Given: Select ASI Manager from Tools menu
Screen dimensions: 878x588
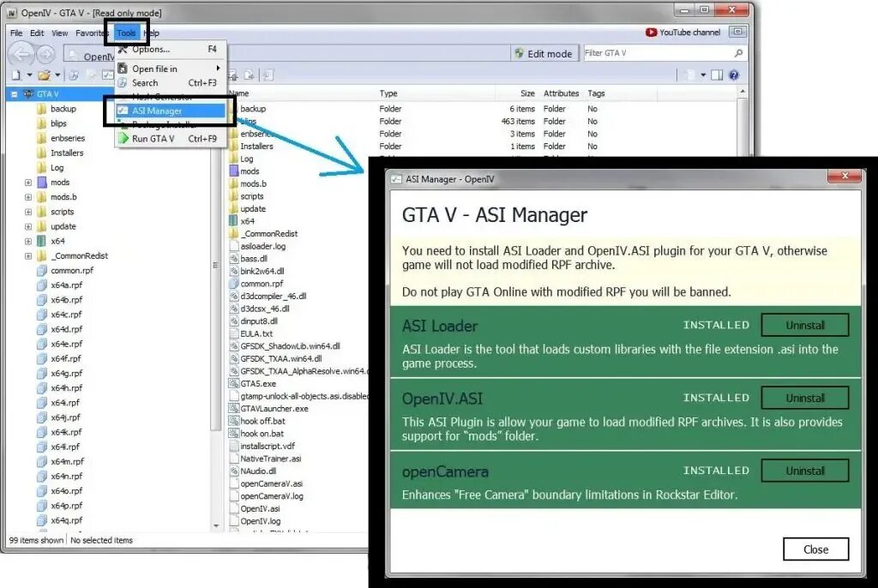Looking at the screenshot, I should [x=171, y=111].
